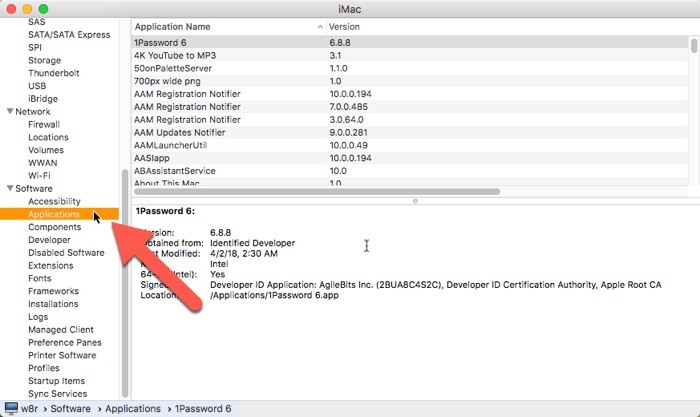Select AAM Registration Notifier version 7.0.0.485
The width and height of the screenshot is (700, 417).
pos(410,107)
